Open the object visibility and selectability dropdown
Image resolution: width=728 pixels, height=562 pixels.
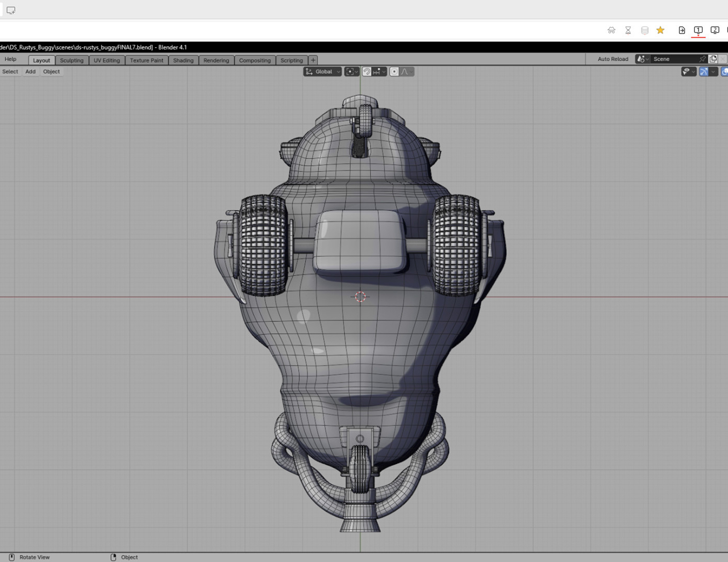tap(688, 72)
